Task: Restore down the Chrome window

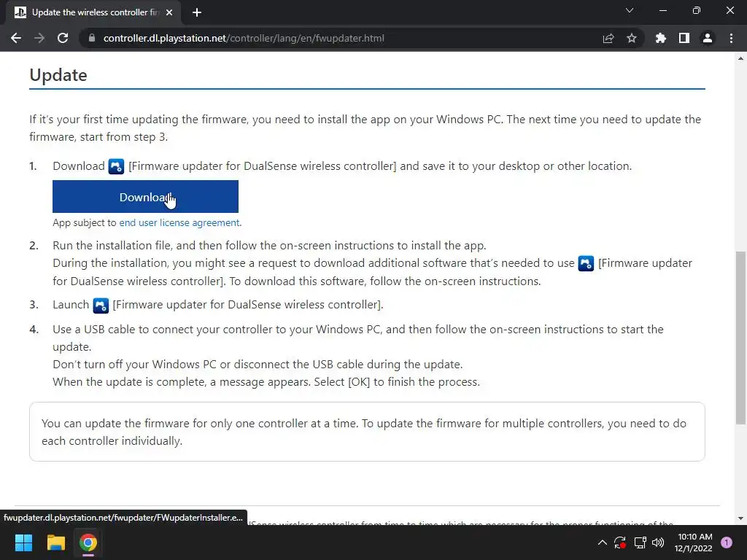Action: 697,10
